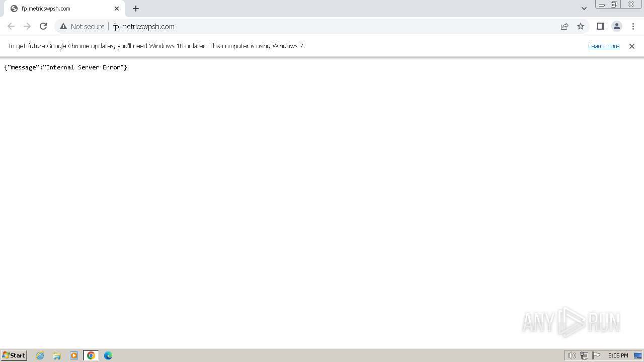Open the Chrome side panel

(600, 26)
